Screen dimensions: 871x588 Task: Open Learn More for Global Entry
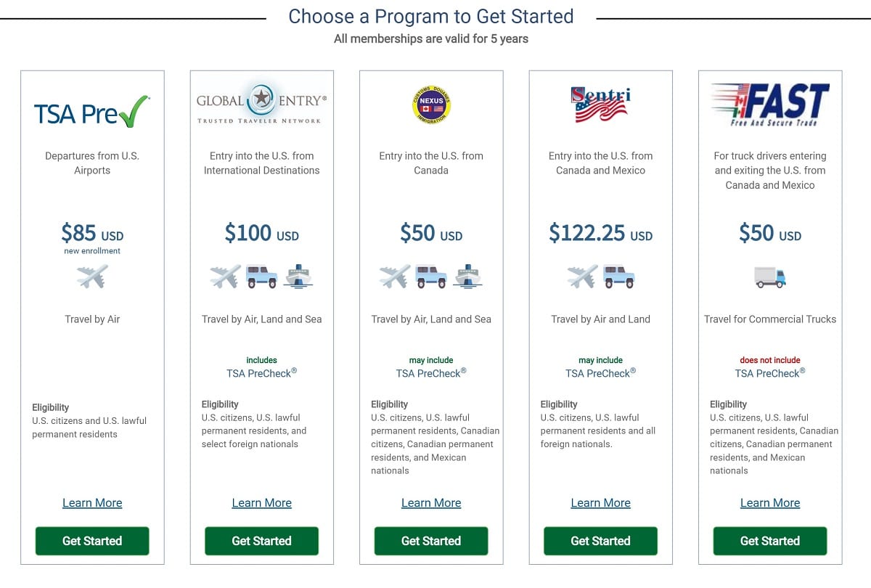pyautogui.click(x=261, y=502)
